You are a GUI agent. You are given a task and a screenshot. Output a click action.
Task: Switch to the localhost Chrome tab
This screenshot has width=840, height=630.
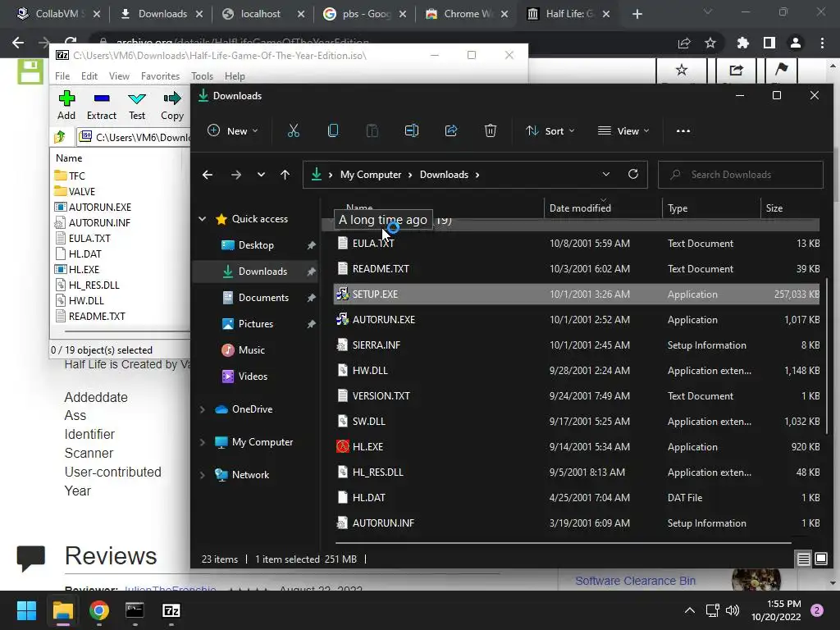pyautogui.click(x=260, y=14)
